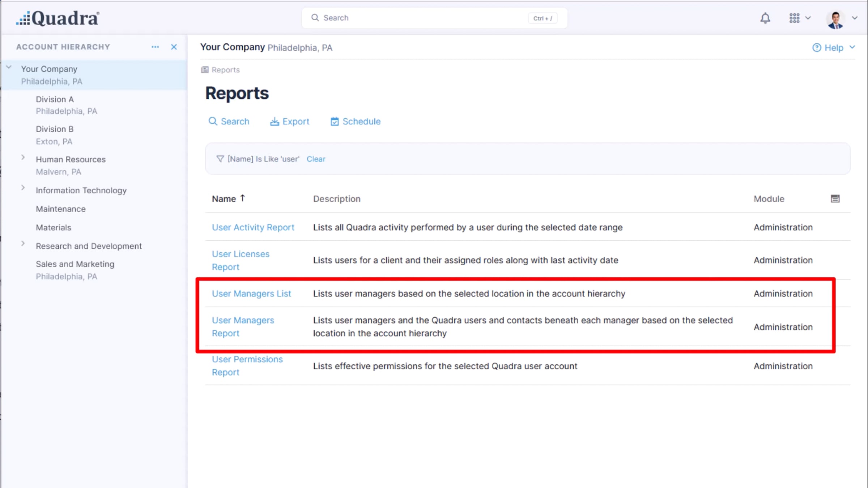The width and height of the screenshot is (868, 488).
Task: Open the User Licenses Report
Action: [241, 260]
